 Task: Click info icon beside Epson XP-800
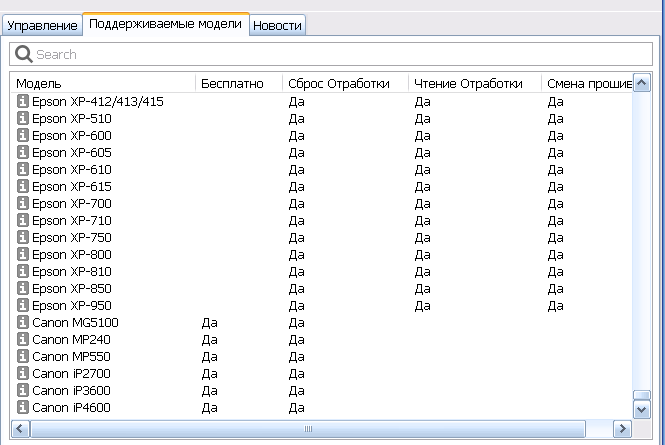coord(22,254)
